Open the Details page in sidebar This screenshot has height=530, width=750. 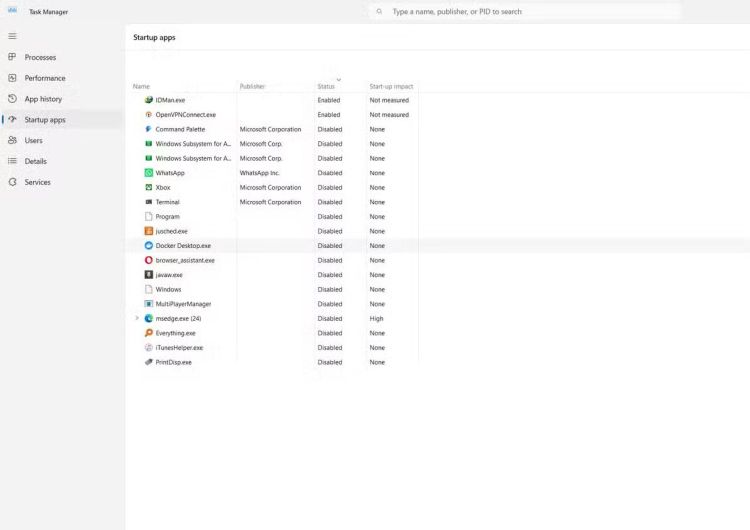36,161
